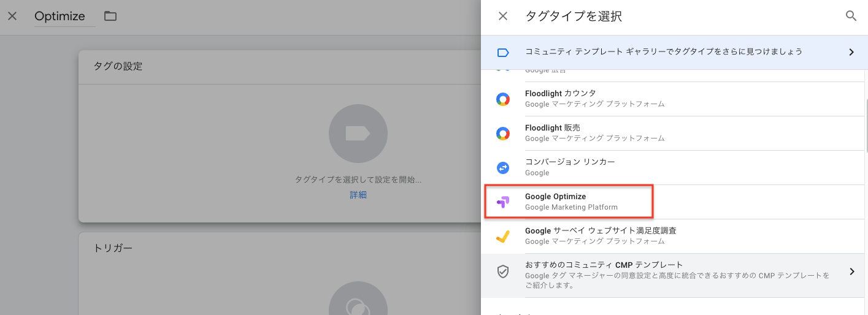
Task: Choose Floodlight 販売 tag type
Action: [x=674, y=134]
